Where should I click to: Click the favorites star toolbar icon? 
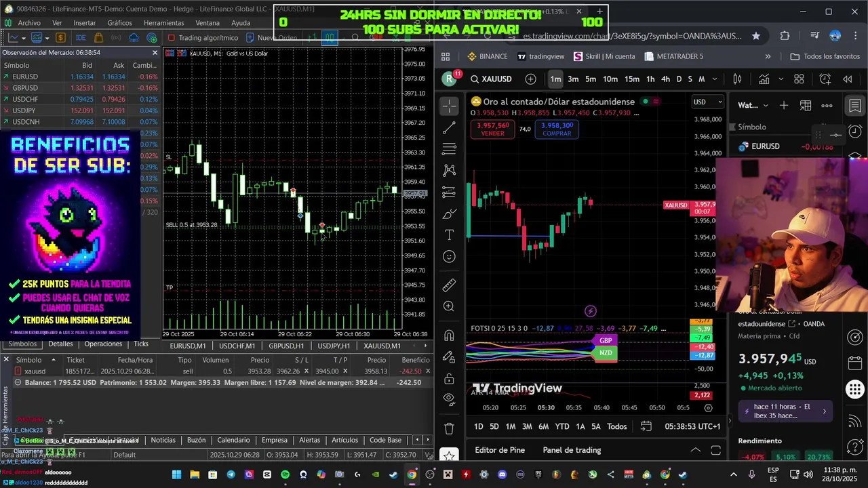pyautogui.click(x=449, y=456)
